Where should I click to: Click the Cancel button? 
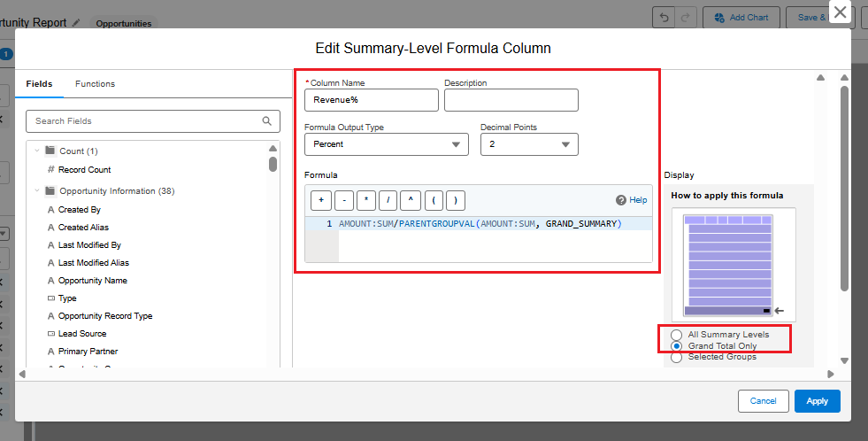coord(763,401)
